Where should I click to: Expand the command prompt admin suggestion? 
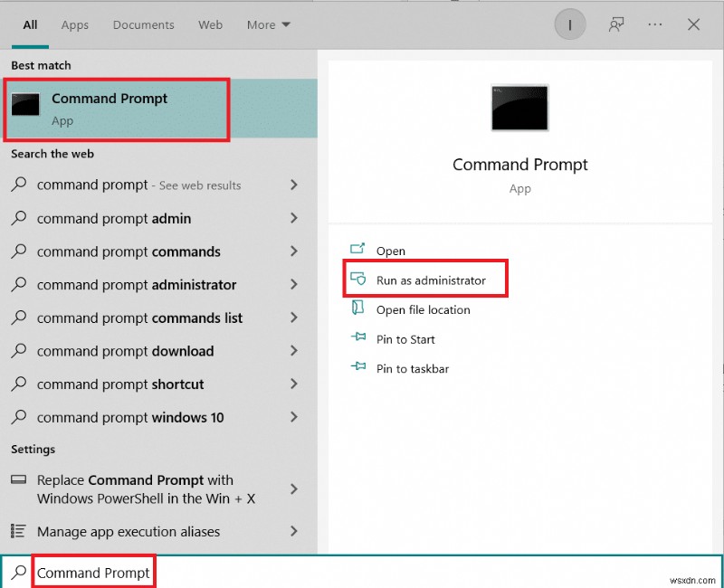tap(294, 218)
